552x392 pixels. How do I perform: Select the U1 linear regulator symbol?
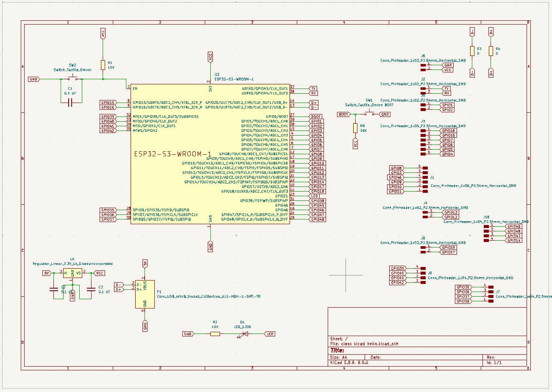click(x=72, y=273)
